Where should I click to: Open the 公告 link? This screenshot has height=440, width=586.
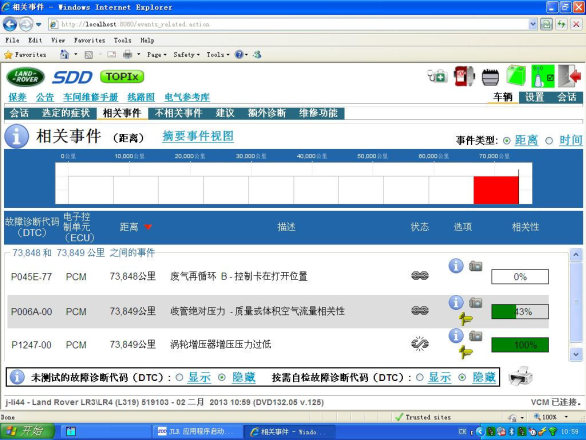coord(45,97)
